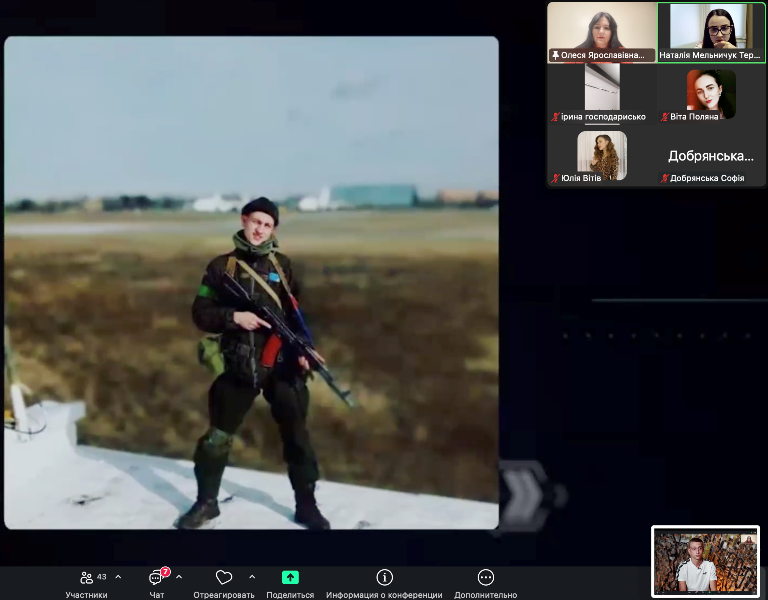This screenshot has height=600, width=768.
Task: Select Олеся Ярославівна's pinned video tile
Action: coord(602,28)
